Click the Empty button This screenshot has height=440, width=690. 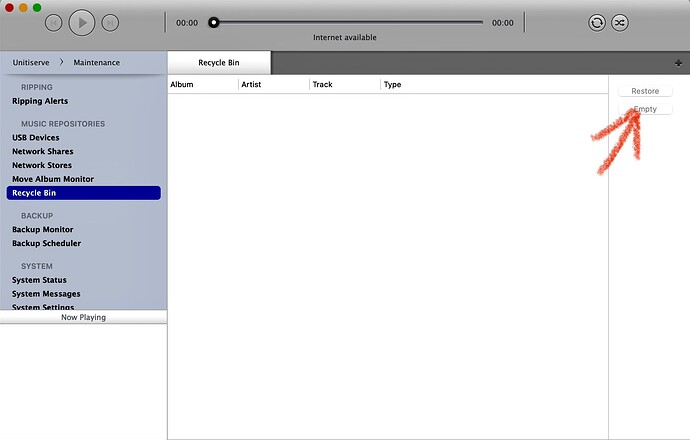pyautogui.click(x=645, y=109)
